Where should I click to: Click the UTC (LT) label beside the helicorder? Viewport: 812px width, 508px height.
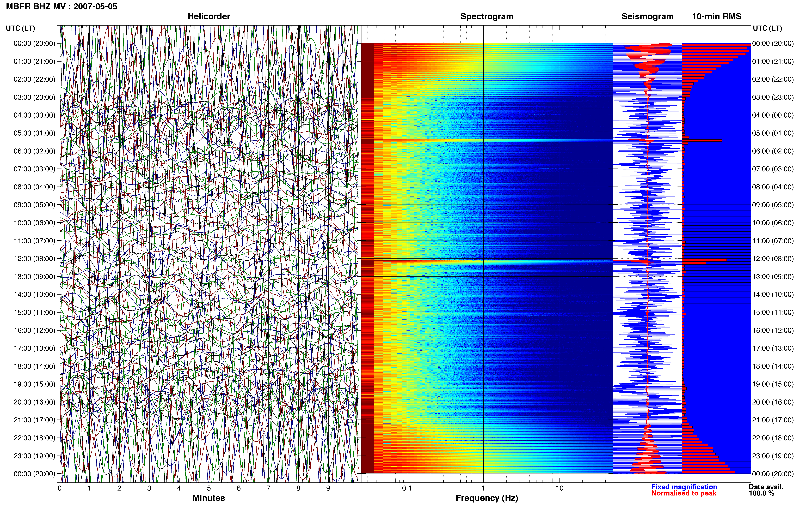coord(21,28)
